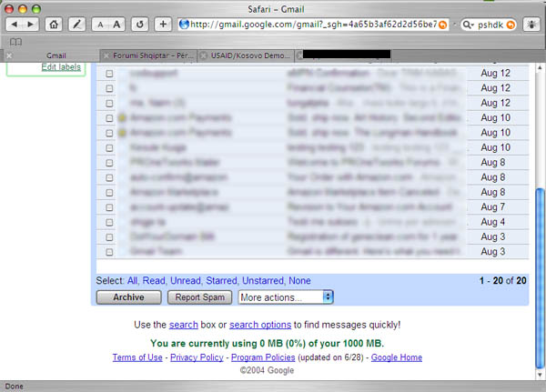Click the globe site icon in address bar

coord(184,24)
